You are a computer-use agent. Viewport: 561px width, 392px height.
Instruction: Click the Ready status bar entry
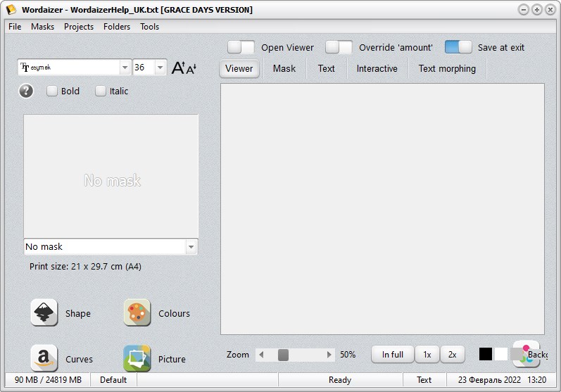[x=340, y=380]
